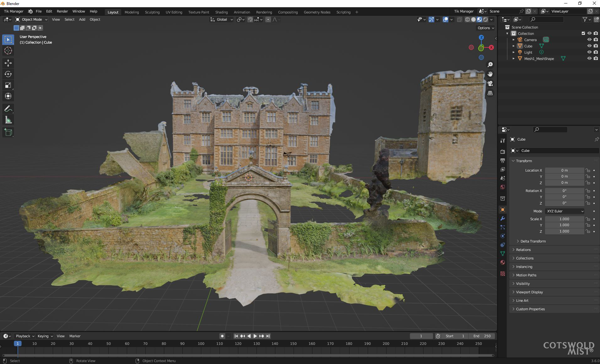The height and width of the screenshot is (364, 600).
Task: Switch to the Modeling workspace tab
Action: pos(132,12)
